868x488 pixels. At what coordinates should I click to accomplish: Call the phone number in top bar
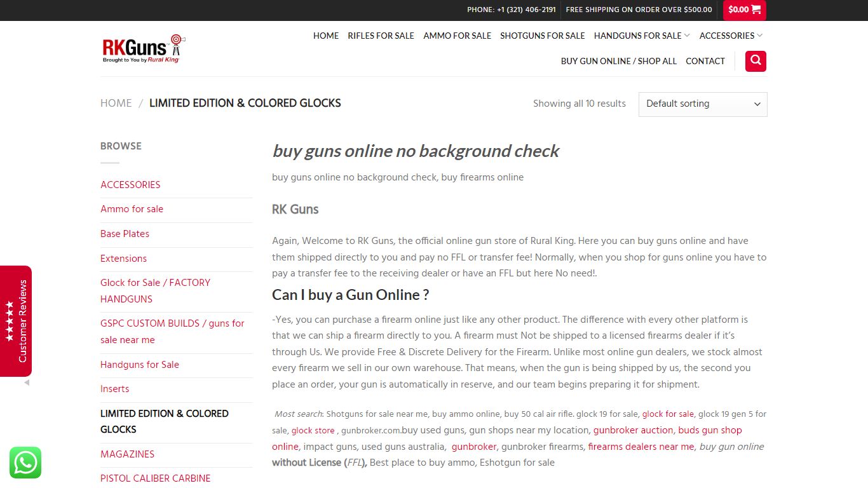click(512, 10)
